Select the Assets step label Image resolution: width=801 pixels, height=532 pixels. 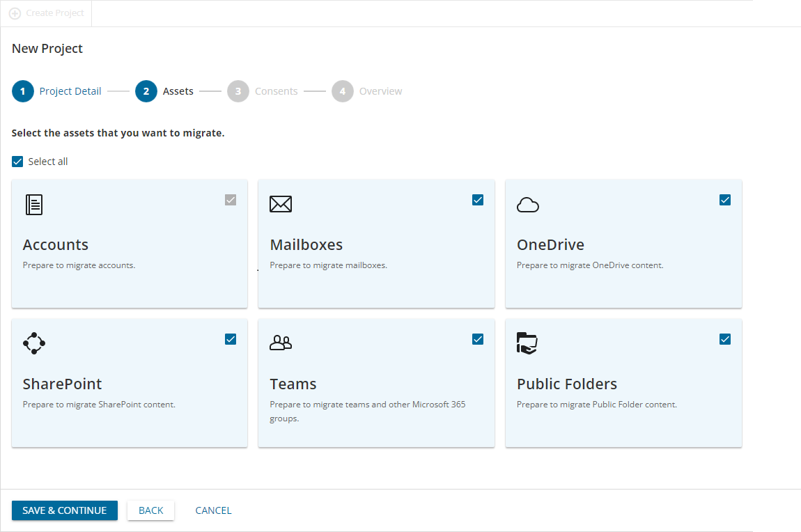[x=178, y=91]
